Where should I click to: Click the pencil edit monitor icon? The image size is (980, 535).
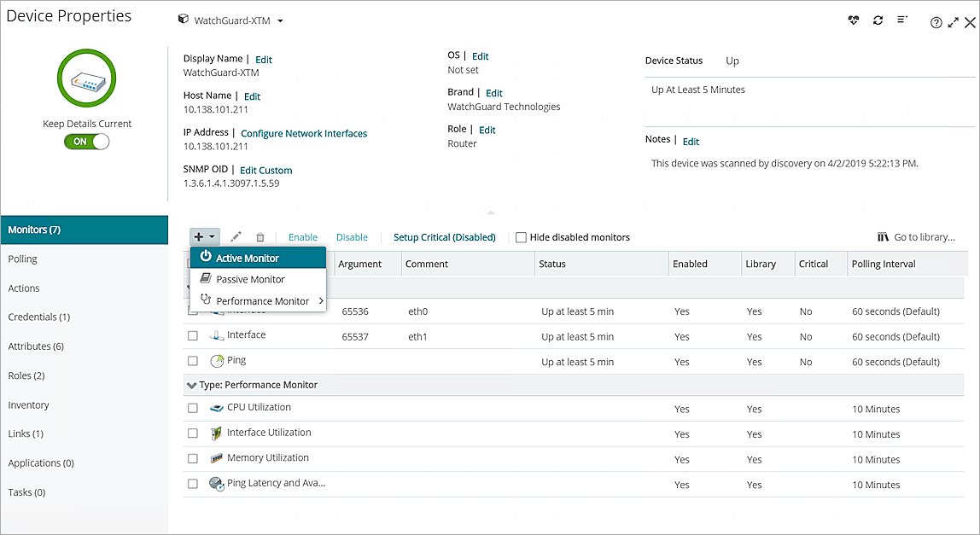[x=236, y=237]
